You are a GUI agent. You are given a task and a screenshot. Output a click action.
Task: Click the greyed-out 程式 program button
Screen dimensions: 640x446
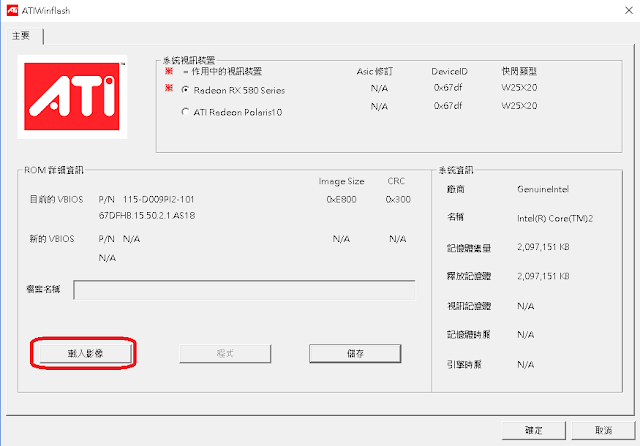(x=225, y=353)
